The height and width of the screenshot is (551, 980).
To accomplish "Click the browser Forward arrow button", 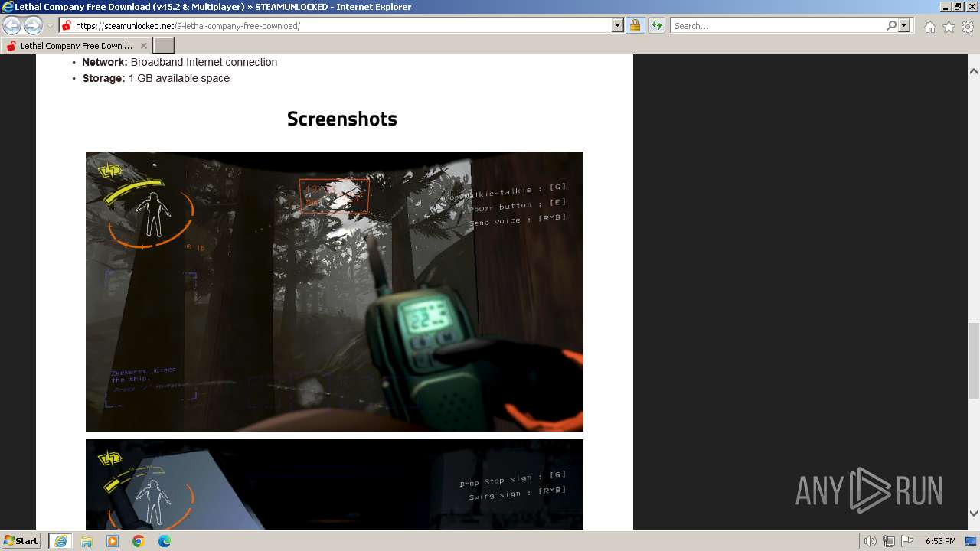I will (33, 25).
